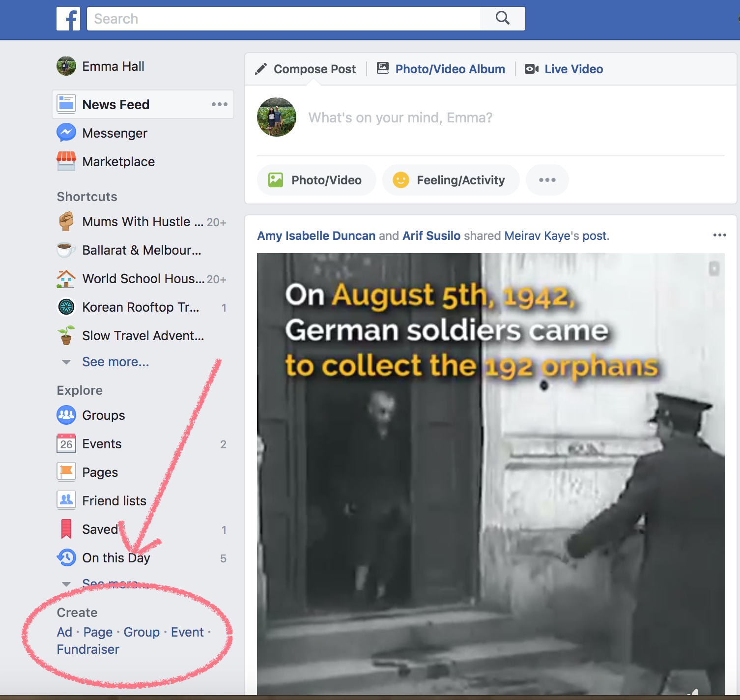Open post options ellipsis menu
The height and width of the screenshot is (700, 740).
[x=719, y=235]
